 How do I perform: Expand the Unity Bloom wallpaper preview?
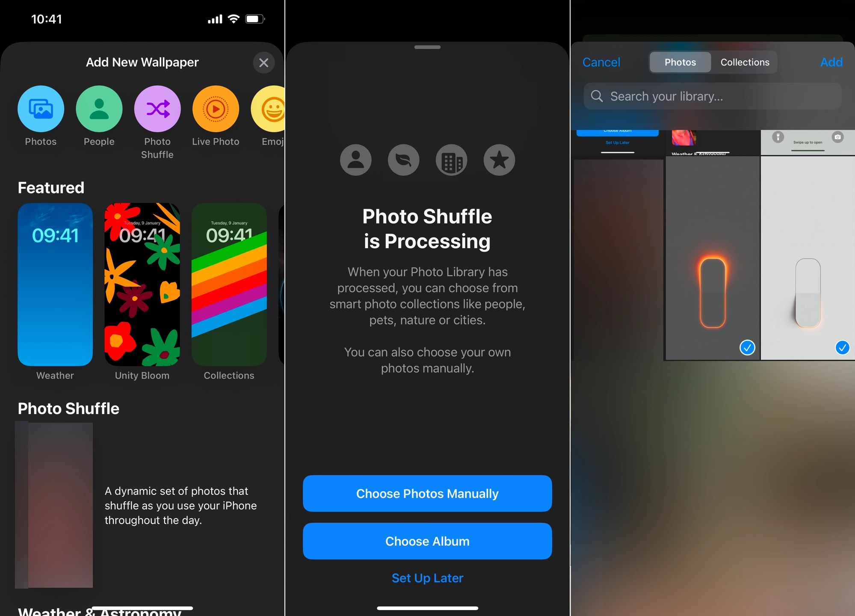click(142, 284)
